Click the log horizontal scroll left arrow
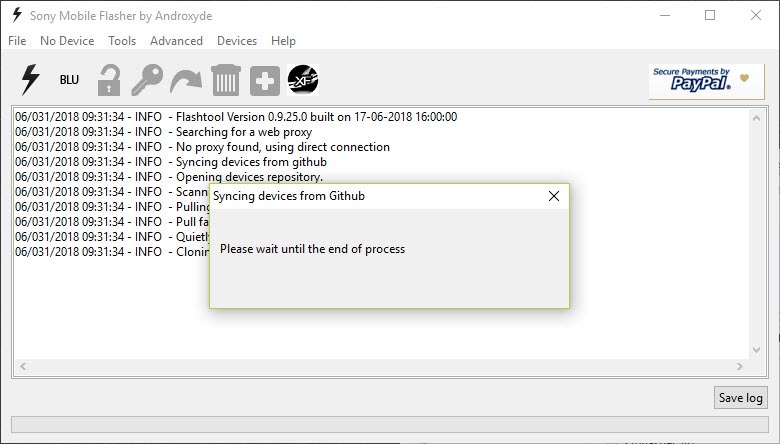 (x=23, y=366)
